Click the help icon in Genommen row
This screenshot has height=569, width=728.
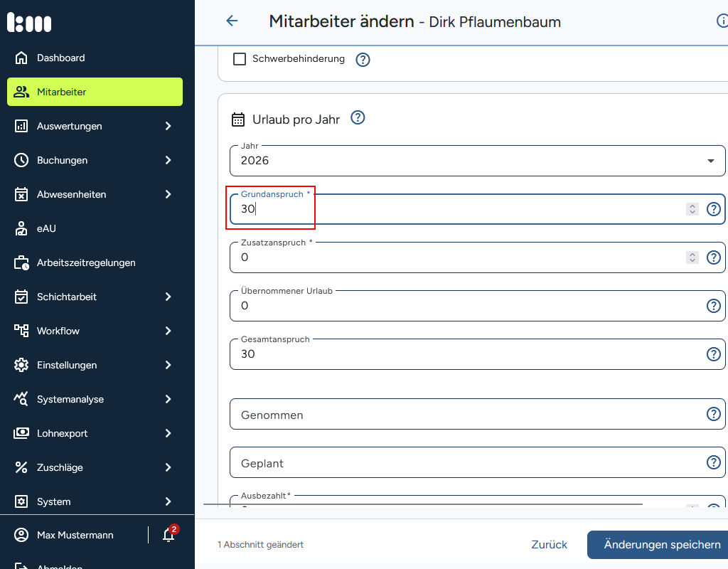click(714, 414)
